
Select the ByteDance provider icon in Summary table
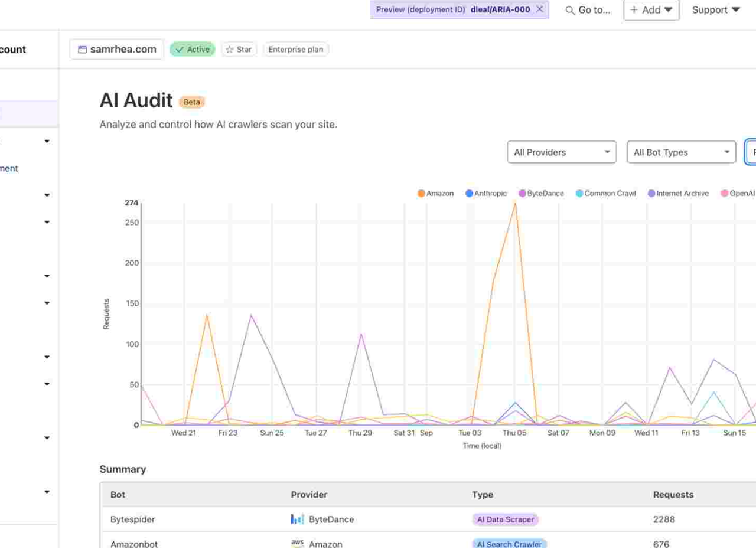(x=296, y=519)
